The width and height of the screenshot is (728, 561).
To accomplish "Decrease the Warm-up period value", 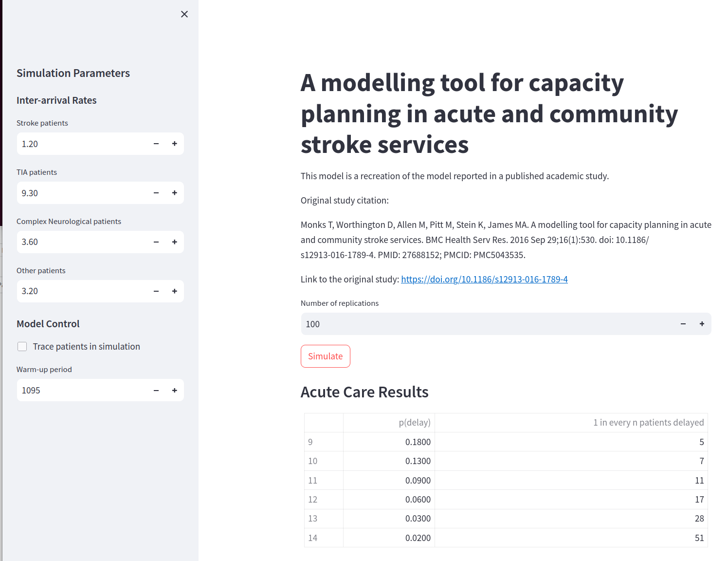I will (x=156, y=391).
